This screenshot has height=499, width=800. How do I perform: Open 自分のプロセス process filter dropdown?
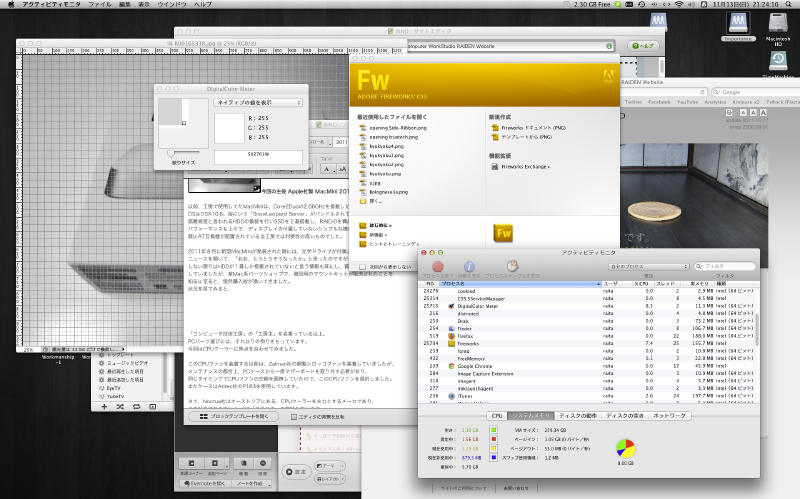(x=648, y=266)
